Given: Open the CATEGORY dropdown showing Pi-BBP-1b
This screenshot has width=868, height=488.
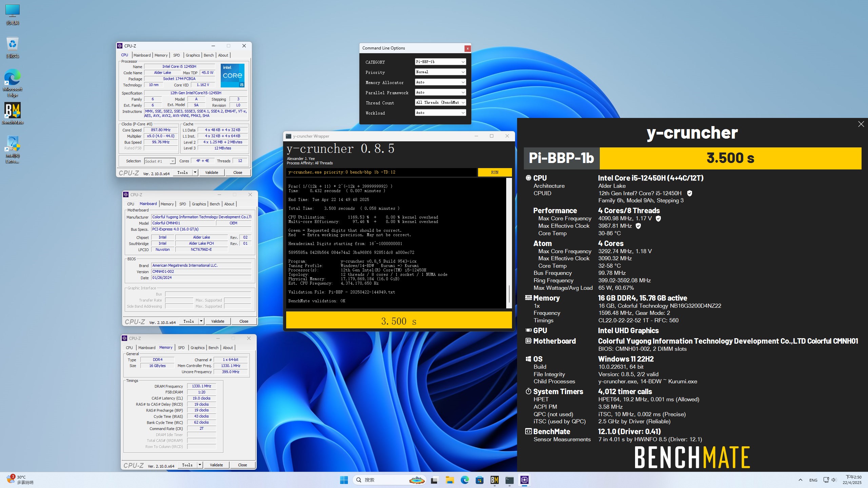Looking at the screenshot, I should point(440,62).
